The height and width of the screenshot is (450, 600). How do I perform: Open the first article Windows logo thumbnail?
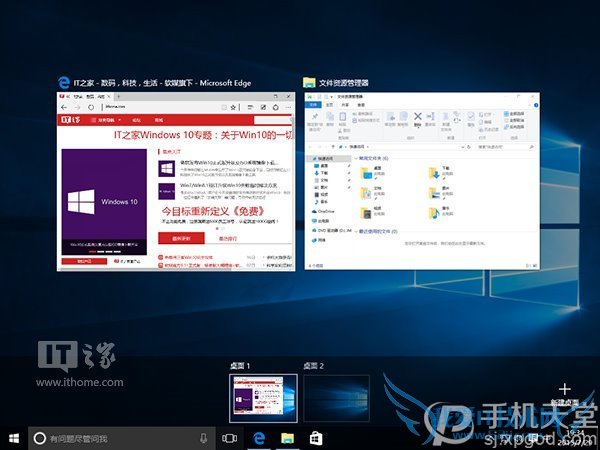point(167,169)
